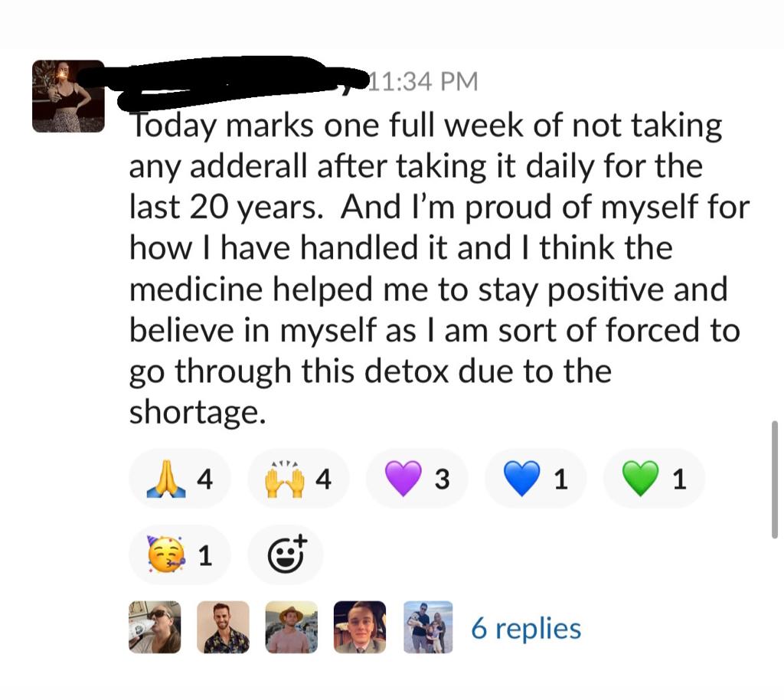Image resolution: width=784 pixels, height=700 pixels.
Task: Click the 11:34 PM timestamp
Action: point(423,81)
